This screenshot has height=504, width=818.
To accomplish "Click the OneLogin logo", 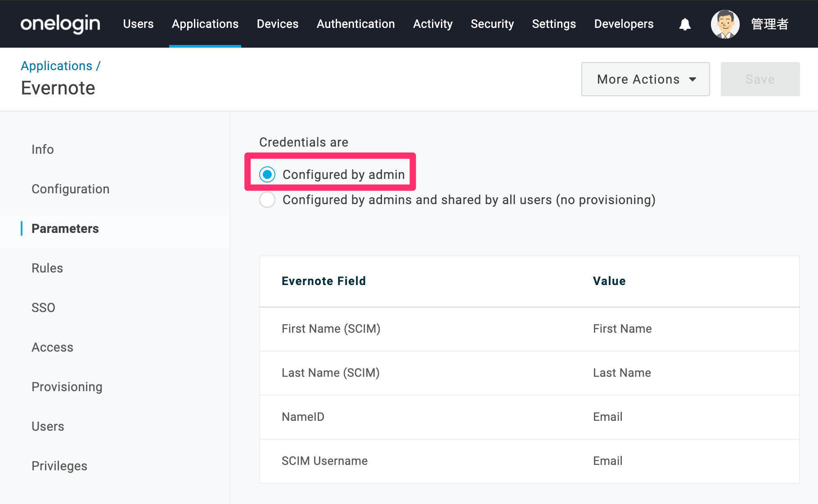I will [x=60, y=24].
